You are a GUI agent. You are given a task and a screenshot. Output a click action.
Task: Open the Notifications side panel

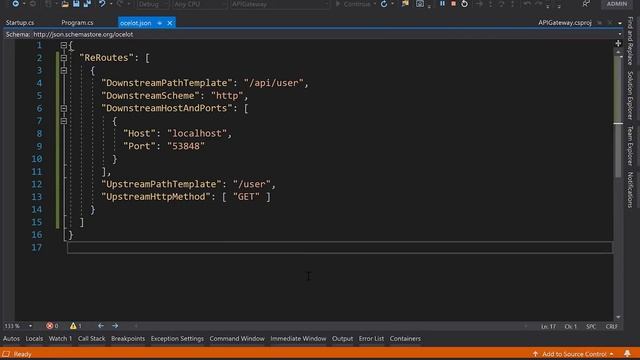coord(630,190)
